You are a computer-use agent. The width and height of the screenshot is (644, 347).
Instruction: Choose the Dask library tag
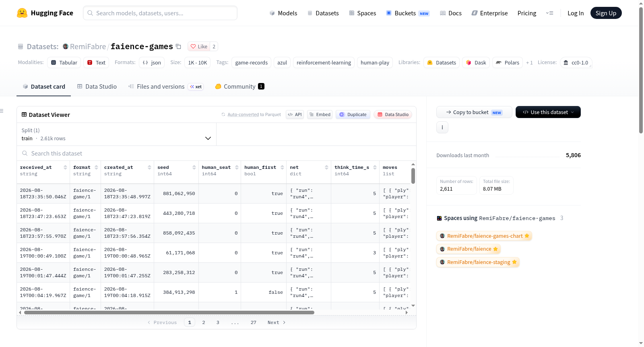pyautogui.click(x=476, y=62)
